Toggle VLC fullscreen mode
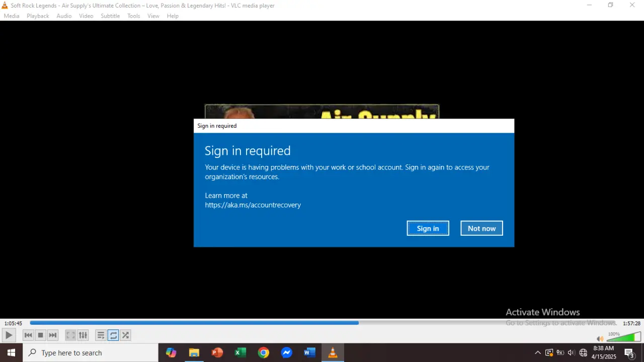 (71, 335)
